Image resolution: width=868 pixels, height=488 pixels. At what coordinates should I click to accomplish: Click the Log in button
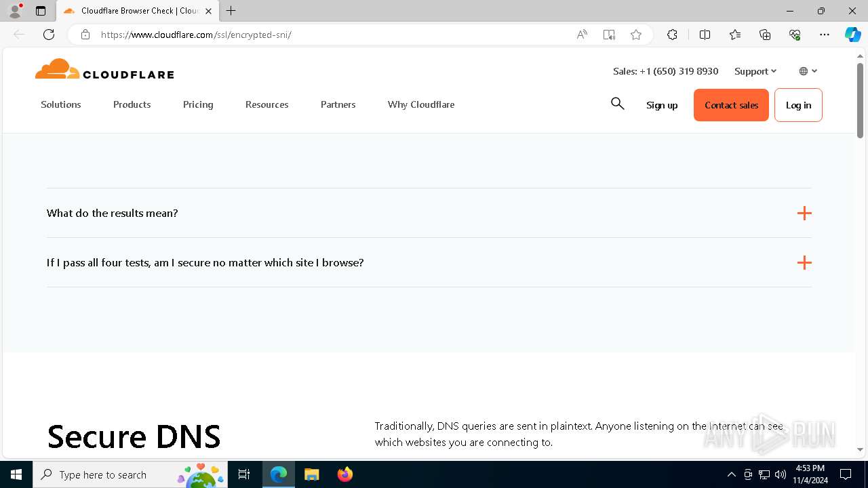798,105
